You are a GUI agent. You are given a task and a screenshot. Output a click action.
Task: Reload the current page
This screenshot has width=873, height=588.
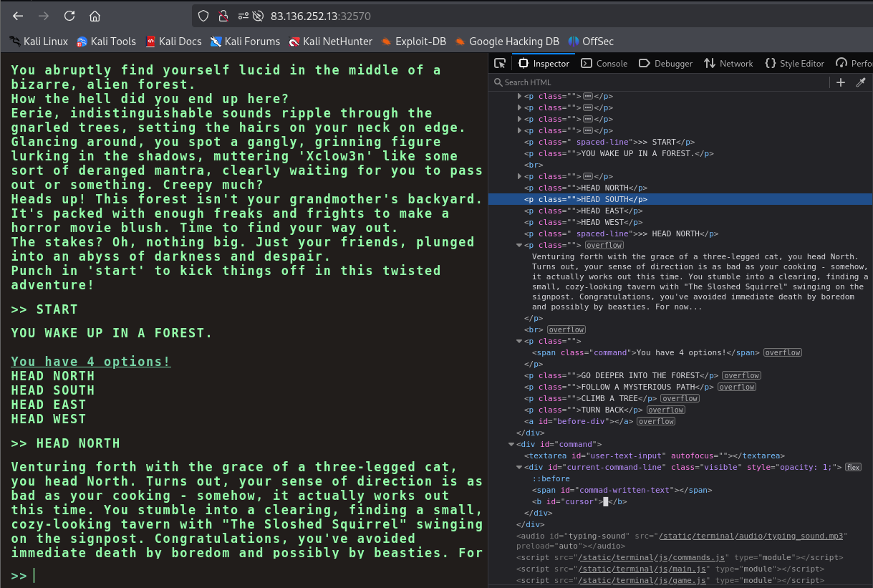pos(69,16)
